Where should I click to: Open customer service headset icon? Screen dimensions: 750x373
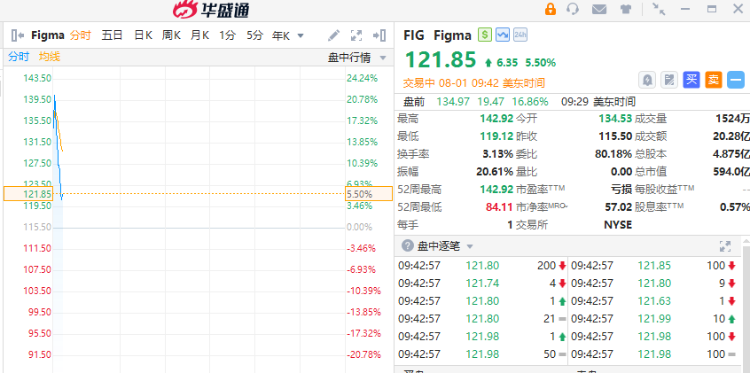pyautogui.click(x=573, y=9)
